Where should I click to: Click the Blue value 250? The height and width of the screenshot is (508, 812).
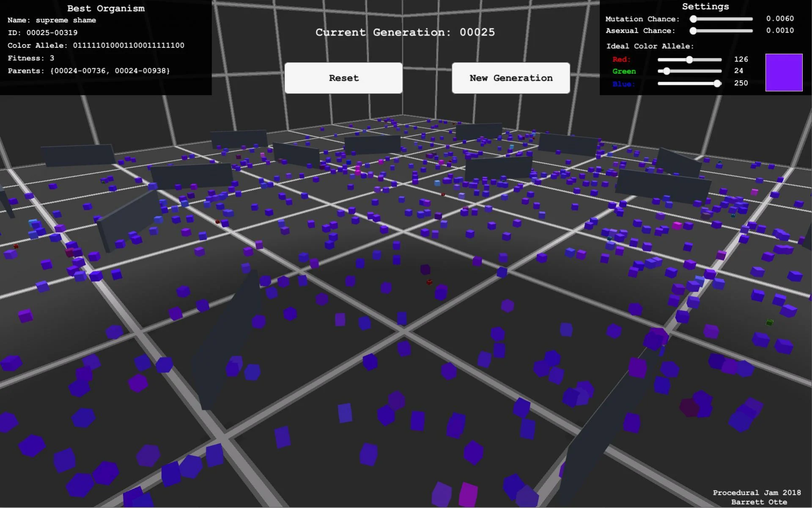tap(741, 83)
